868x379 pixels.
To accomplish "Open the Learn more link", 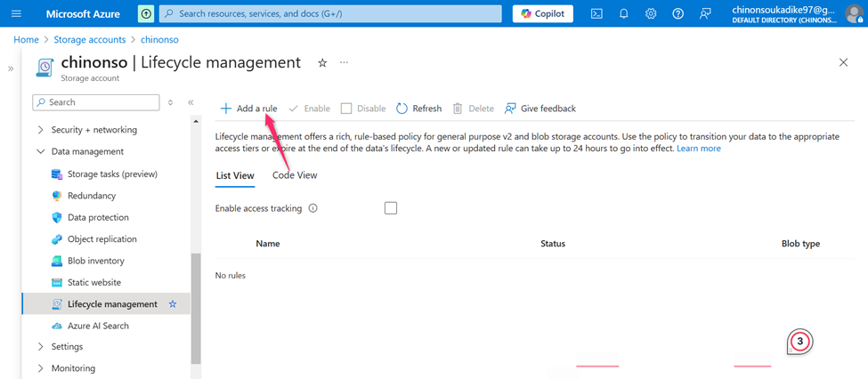I will pos(699,149).
